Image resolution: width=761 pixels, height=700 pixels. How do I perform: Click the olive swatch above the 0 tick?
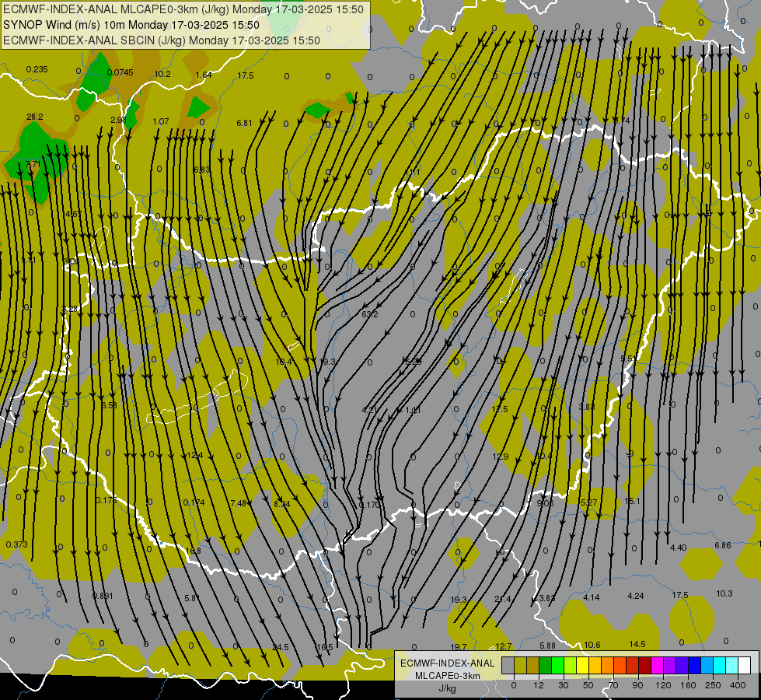coord(521,665)
